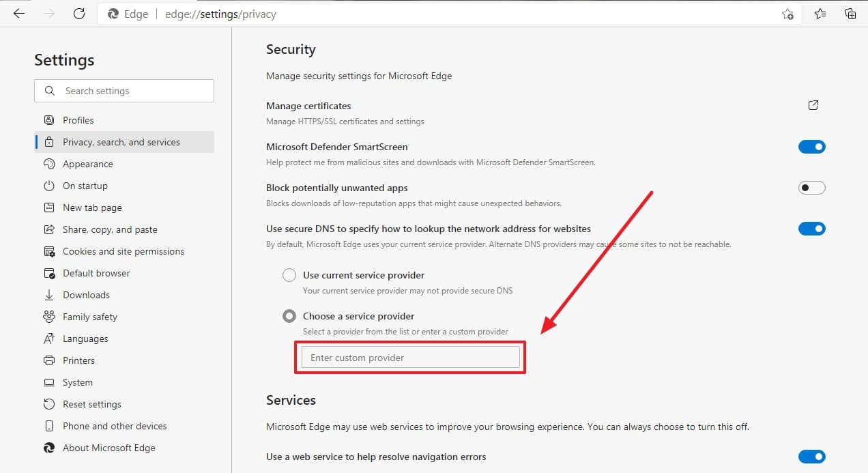The width and height of the screenshot is (868, 473).
Task: Click About Microsoft Edge
Action: [107, 447]
